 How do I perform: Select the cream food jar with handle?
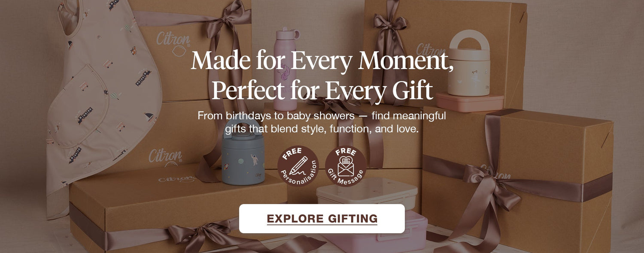(x=469, y=63)
